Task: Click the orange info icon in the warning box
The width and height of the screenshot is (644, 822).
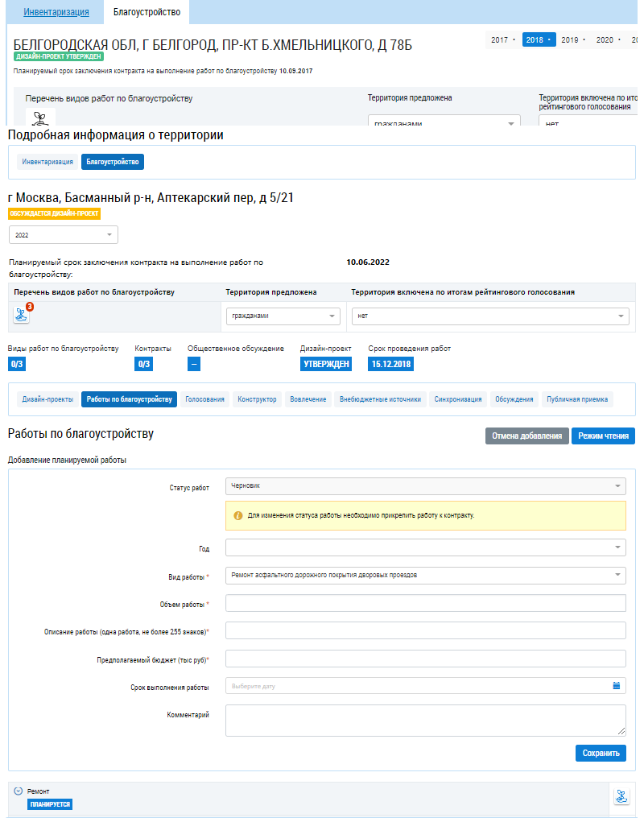Action: pyautogui.click(x=238, y=515)
